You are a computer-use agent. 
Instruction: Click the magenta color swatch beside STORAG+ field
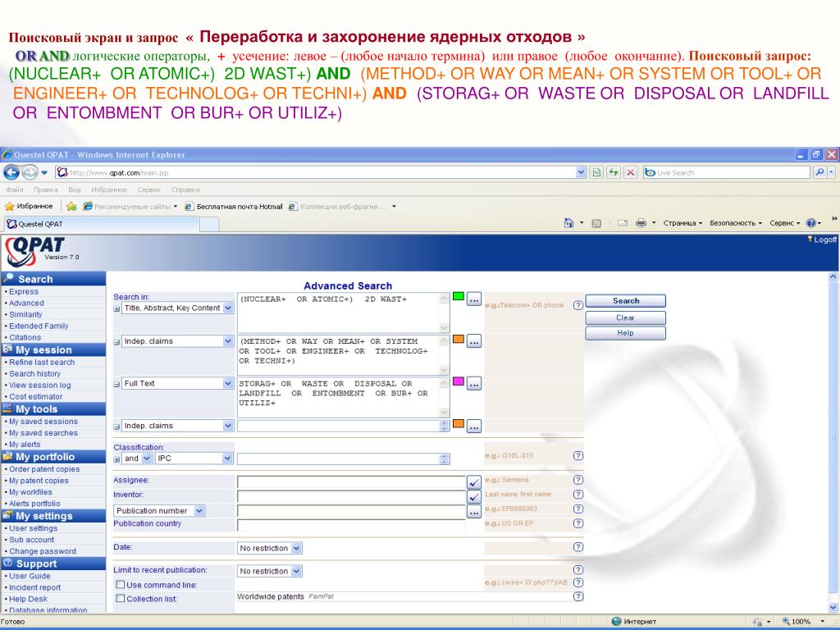pyautogui.click(x=458, y=381)
